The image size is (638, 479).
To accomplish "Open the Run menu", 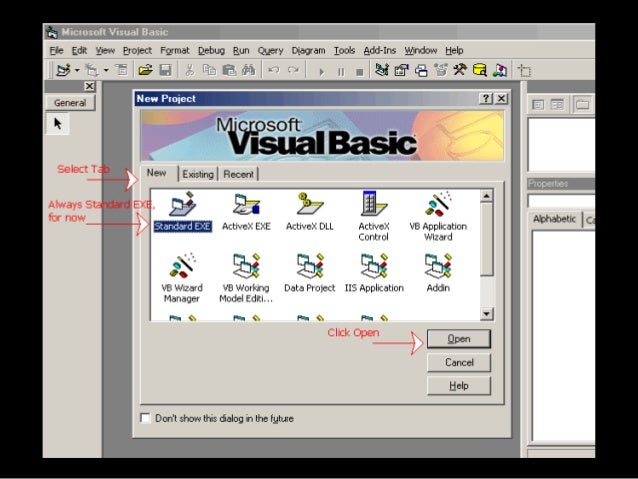I will (x=241, y=50).
